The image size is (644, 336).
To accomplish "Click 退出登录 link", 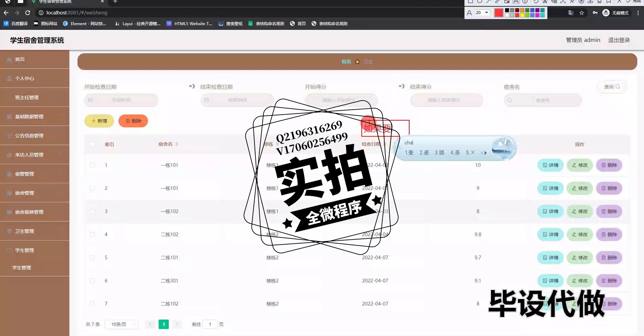I will coord(619,40).
